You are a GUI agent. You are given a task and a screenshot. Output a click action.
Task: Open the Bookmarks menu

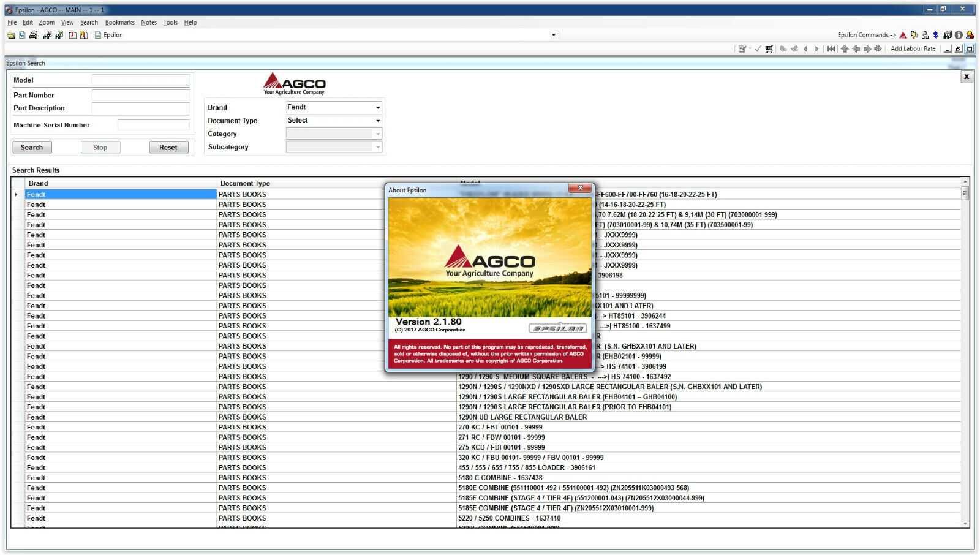click(x=119, y=22)
